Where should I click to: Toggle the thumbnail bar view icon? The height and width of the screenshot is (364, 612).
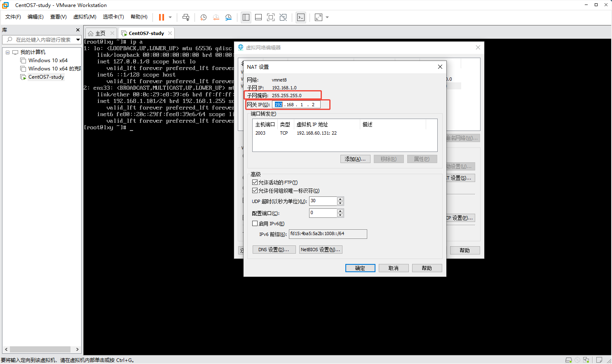point(258,17)
